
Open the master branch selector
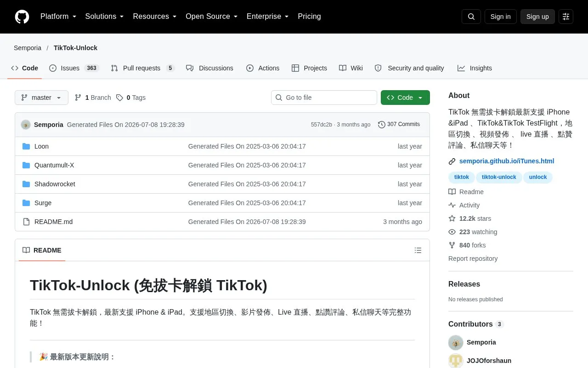(41, 98)
